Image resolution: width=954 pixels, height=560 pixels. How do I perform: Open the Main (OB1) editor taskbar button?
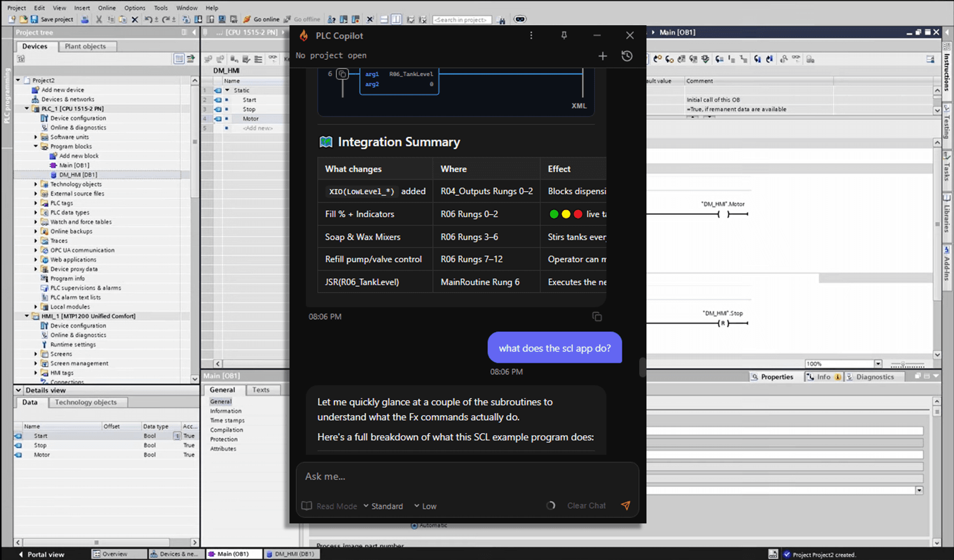(233, 554)
